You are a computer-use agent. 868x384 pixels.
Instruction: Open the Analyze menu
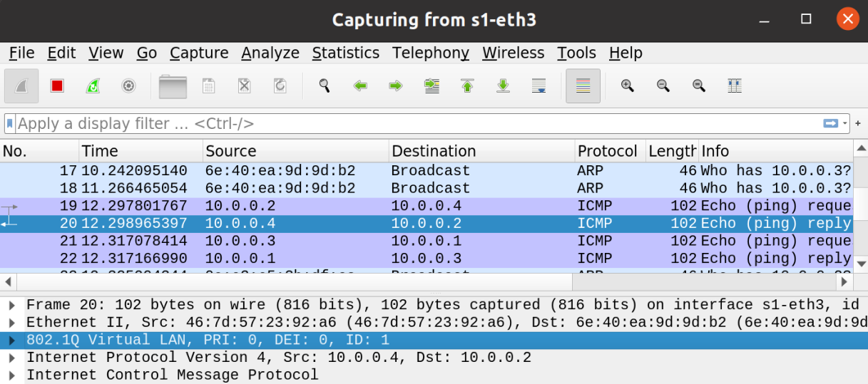270,53
